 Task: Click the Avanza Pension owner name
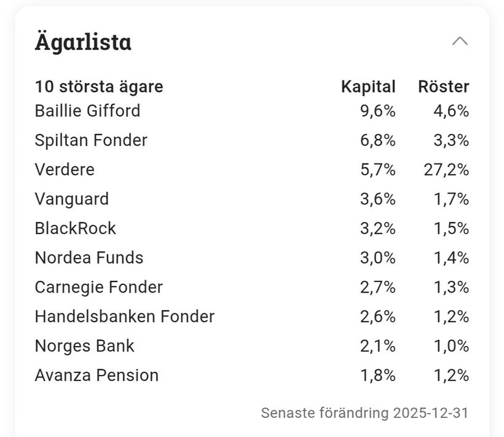[x=96, y=376]
